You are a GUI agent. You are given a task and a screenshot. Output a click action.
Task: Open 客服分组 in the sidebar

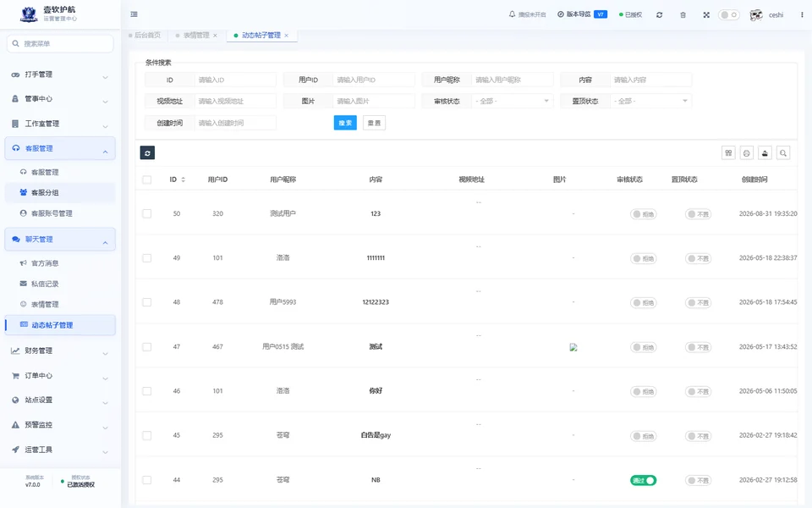click(60, 193)
